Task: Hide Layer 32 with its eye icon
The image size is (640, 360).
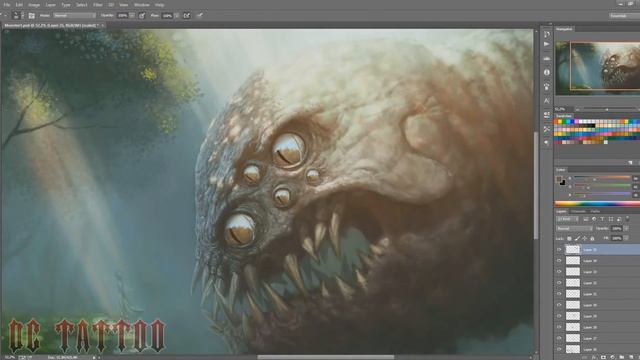Action: (559, 282)
